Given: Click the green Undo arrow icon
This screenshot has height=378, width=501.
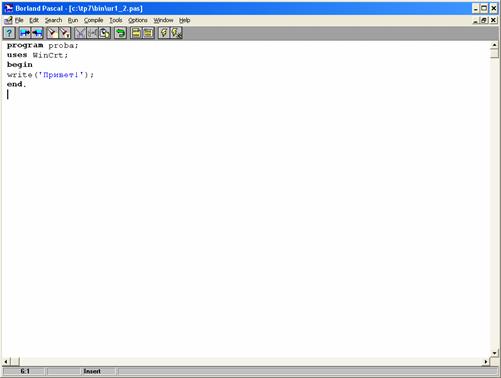Looking at the screenshot, I should click(x=120, y=33).
